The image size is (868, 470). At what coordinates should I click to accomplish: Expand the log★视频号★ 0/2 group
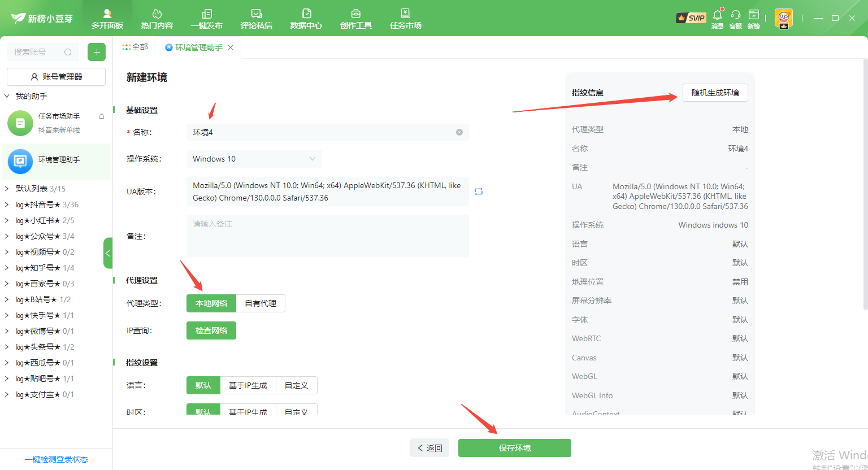[7, 252]
